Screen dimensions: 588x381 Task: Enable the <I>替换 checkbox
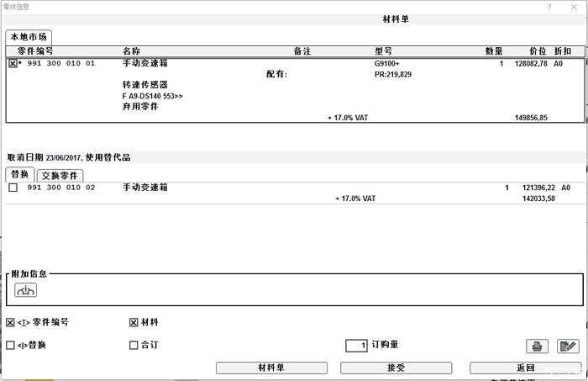(x=10, y=345)
